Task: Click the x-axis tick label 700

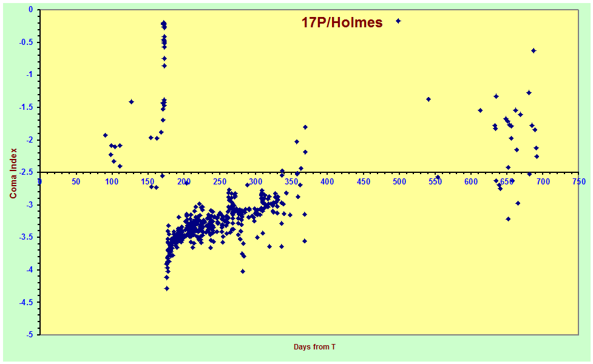Action: (x=543, y=182)
